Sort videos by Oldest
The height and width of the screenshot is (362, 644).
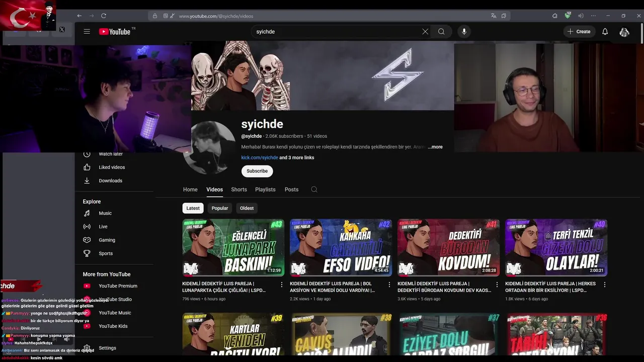click(x=247, y=208)
